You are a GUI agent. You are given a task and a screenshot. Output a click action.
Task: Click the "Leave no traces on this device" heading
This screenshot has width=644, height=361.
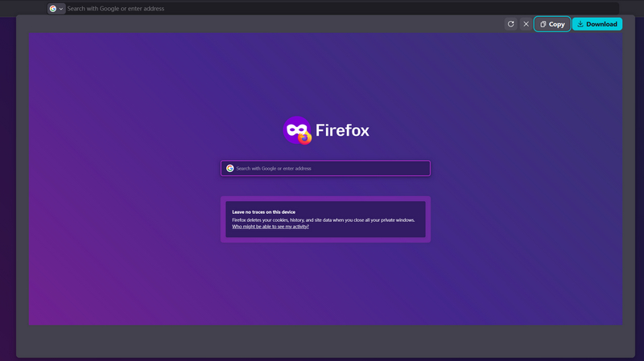pyautogui.click(x=264, y=212)
